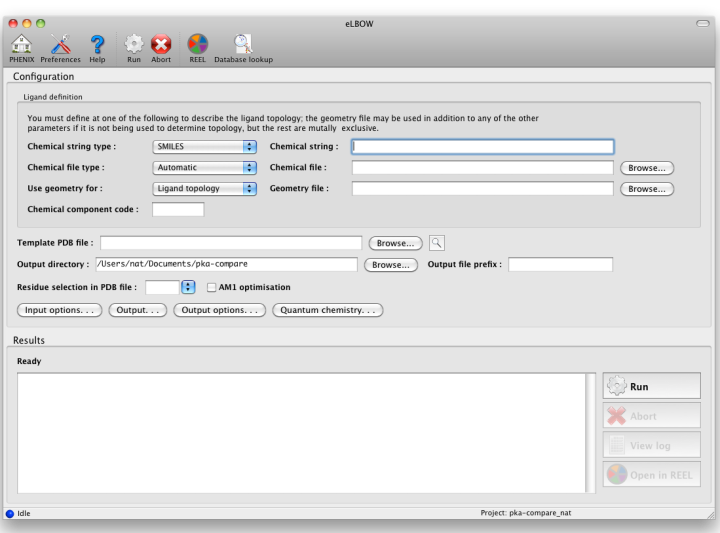
Task: Click the PHENIX home icon
Action: coord(21,43)
